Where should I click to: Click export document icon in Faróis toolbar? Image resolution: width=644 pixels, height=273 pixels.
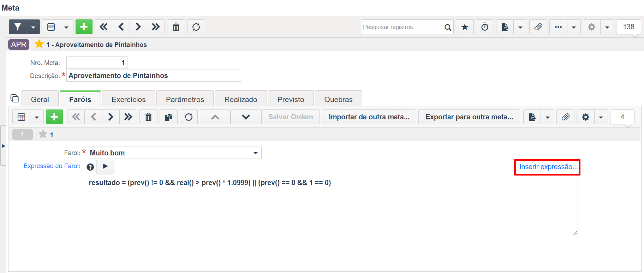point(532,117)
